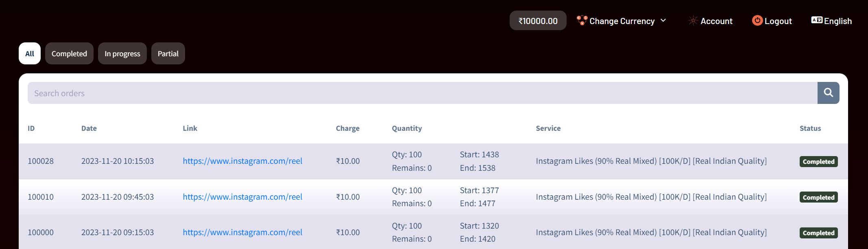
Task: Click Completed status badge of order 100010
Action: (x=818, y=197)
